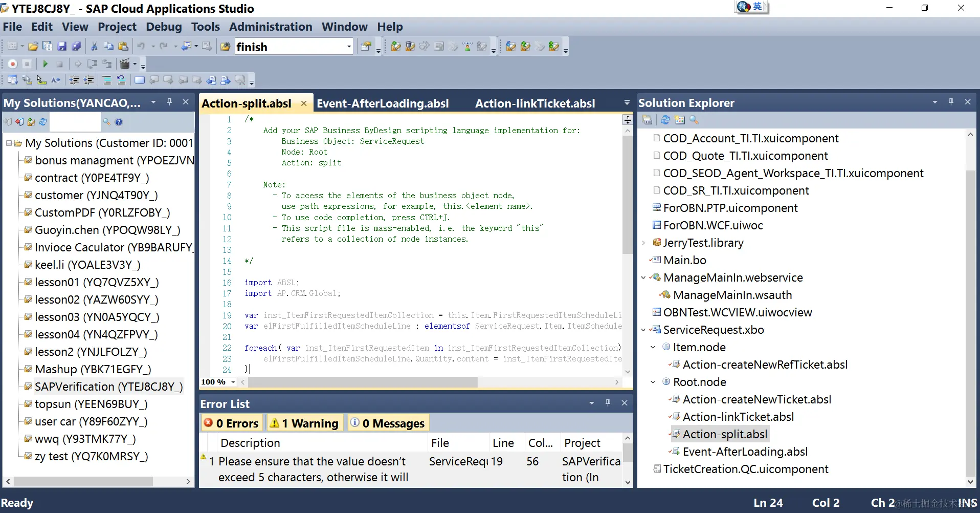Click the Refresh icon in Solution Explorer toolbar

(x=665, y=120)
